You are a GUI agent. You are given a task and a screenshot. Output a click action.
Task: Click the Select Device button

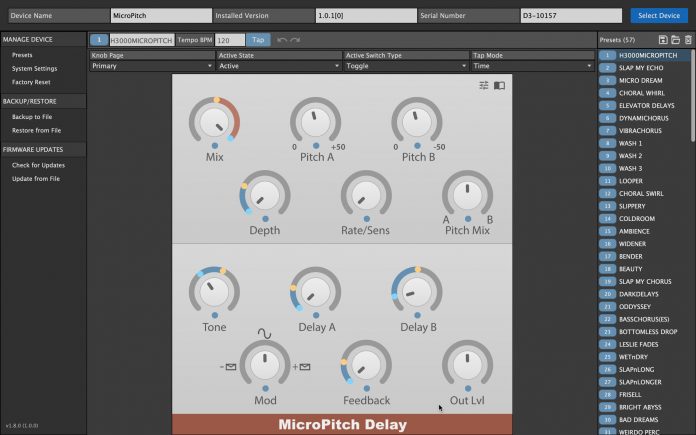point(659,15)
